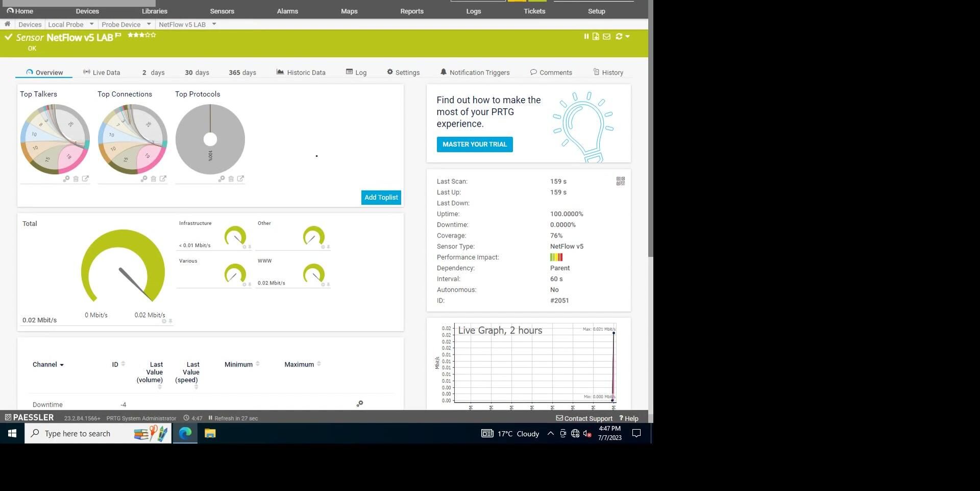Click the Add Toplist button
Viewport: 980px width, 491px height.
click(381, 197)
